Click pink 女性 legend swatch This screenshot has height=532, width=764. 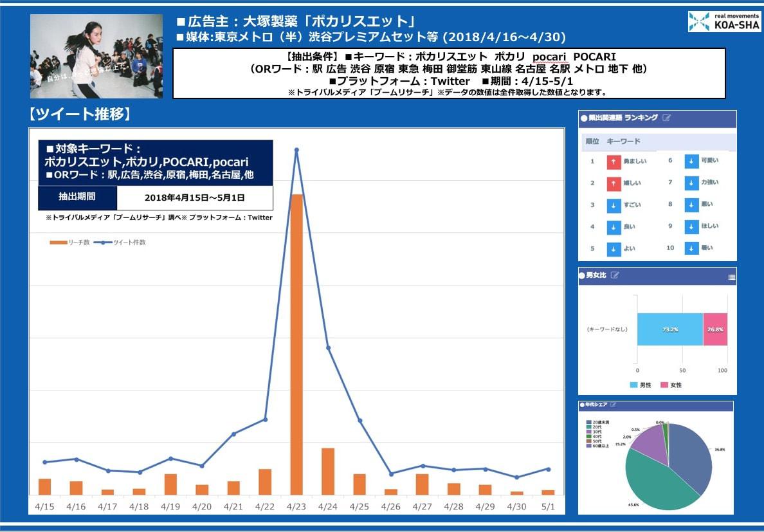pos(664,385)
